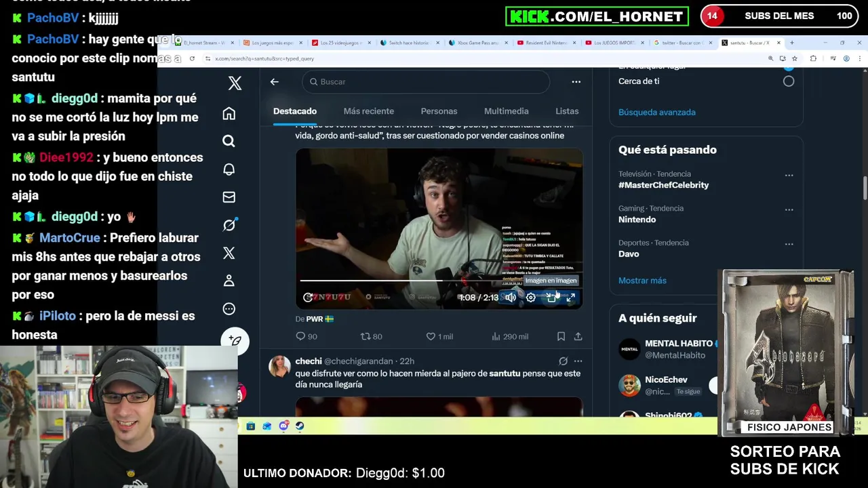Open Premium X icon below Grok
The height and width of the screenshot is (488, 868).
tap(229, 253)
